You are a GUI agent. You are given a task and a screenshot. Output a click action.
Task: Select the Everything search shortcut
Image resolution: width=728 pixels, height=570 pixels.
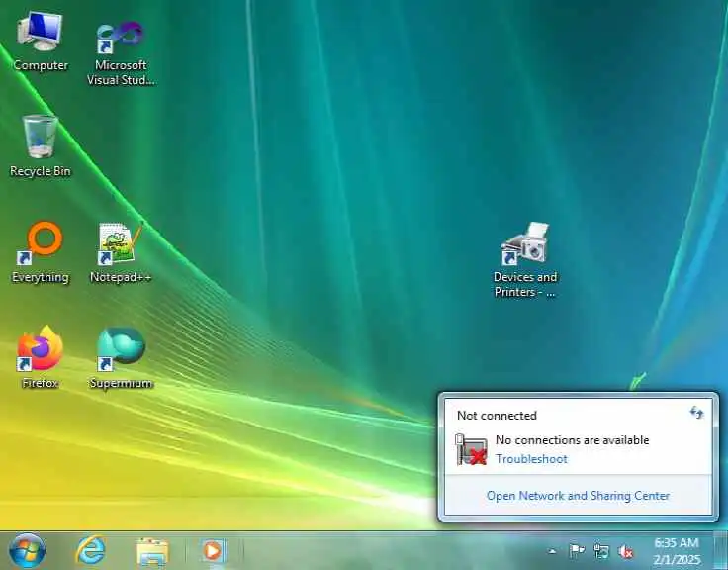coord(40,252)
